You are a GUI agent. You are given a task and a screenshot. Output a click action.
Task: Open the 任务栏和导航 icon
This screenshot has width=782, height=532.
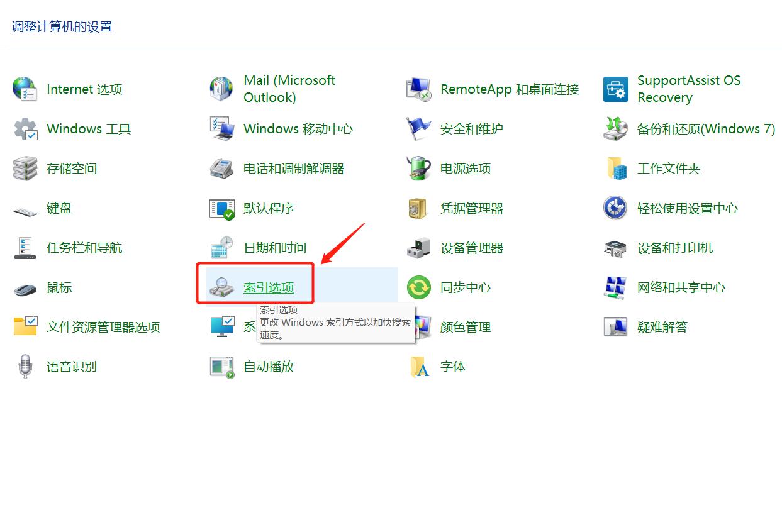click(x=25, y=248)
